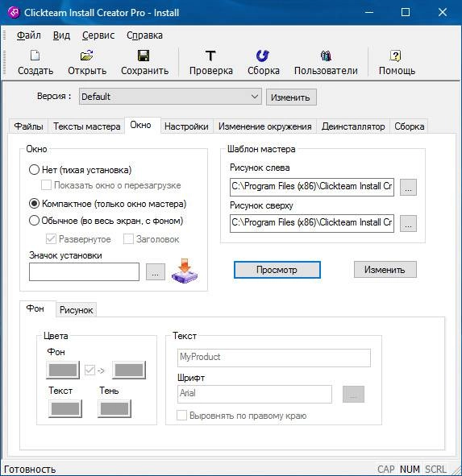
Task: Click the Готовность status bar text
Action: pyautogui.click(x=30, y=469)
